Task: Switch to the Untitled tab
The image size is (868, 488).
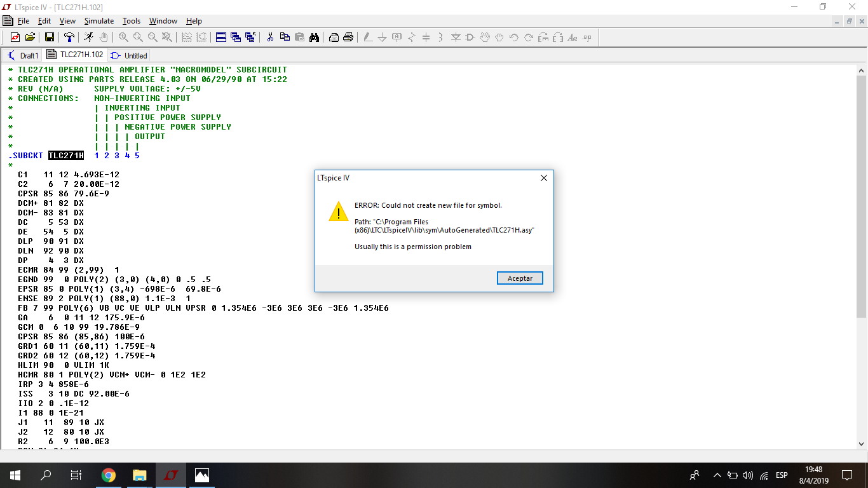Action: 130,55
